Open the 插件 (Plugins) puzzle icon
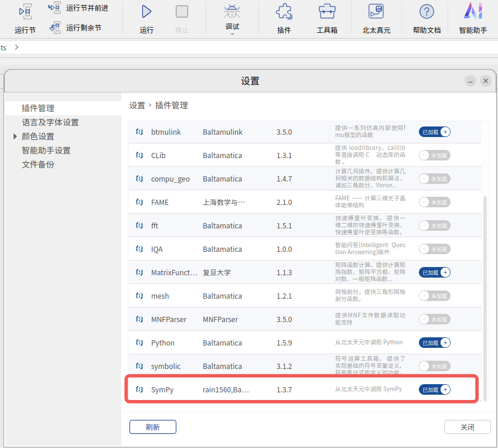 coord(284,12)
